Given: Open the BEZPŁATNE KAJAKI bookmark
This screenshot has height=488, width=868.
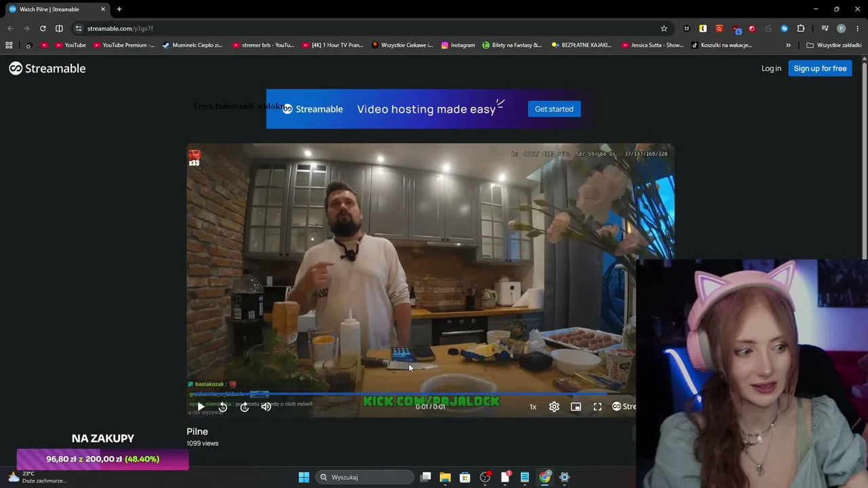Looking at the screenshot, I should tap(582, 45).
